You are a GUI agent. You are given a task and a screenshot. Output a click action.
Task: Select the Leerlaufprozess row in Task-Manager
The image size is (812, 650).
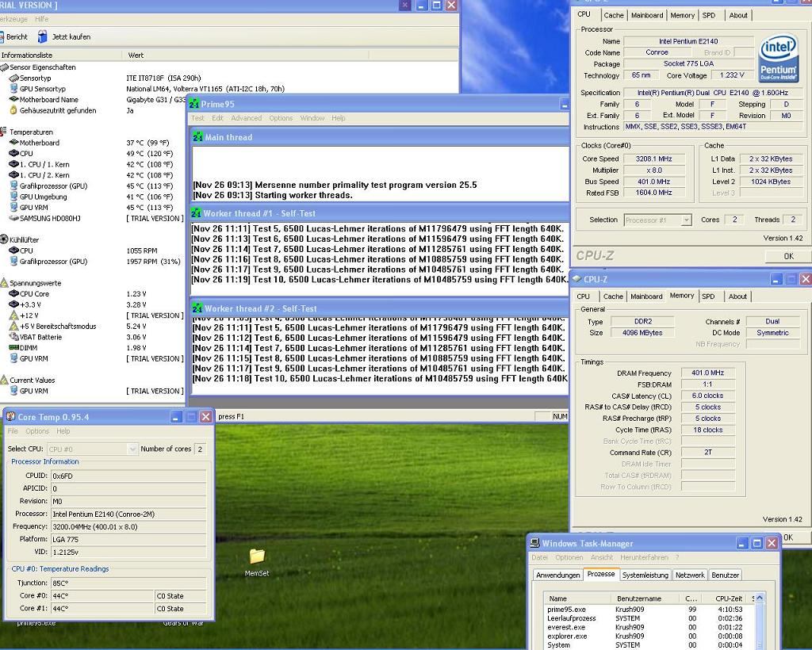[x=649, y=618]
